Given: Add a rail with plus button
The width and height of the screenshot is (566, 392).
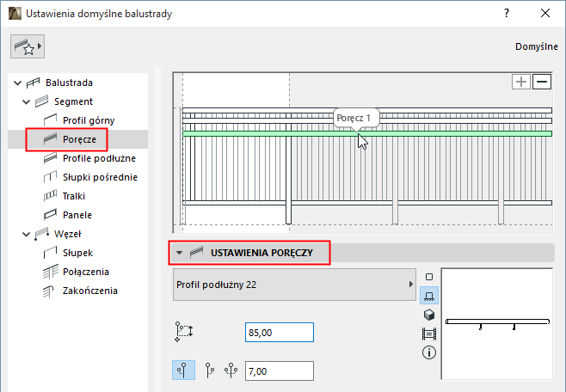Looking at the screenshot, I should coord(521,82).
